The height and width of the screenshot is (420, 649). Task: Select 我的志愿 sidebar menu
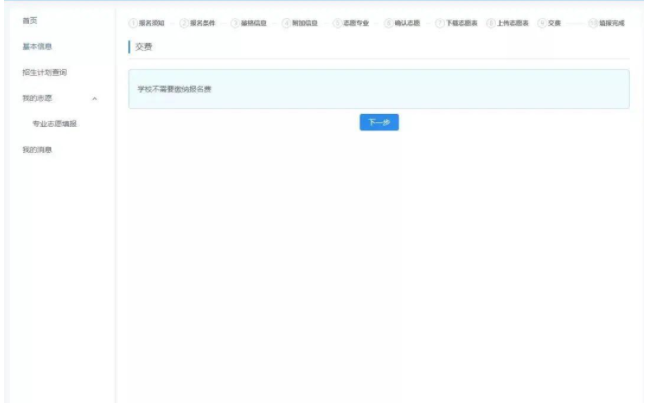pos(37,98)
